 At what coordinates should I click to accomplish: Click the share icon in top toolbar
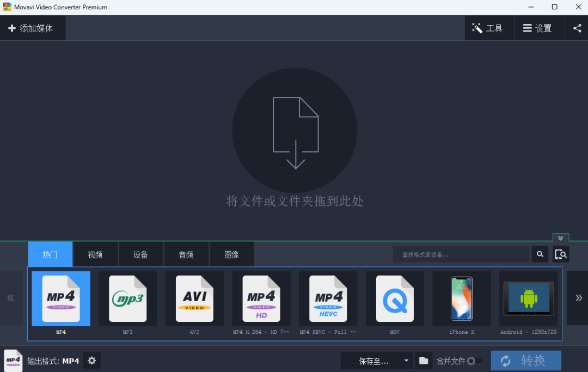[577, 28]
